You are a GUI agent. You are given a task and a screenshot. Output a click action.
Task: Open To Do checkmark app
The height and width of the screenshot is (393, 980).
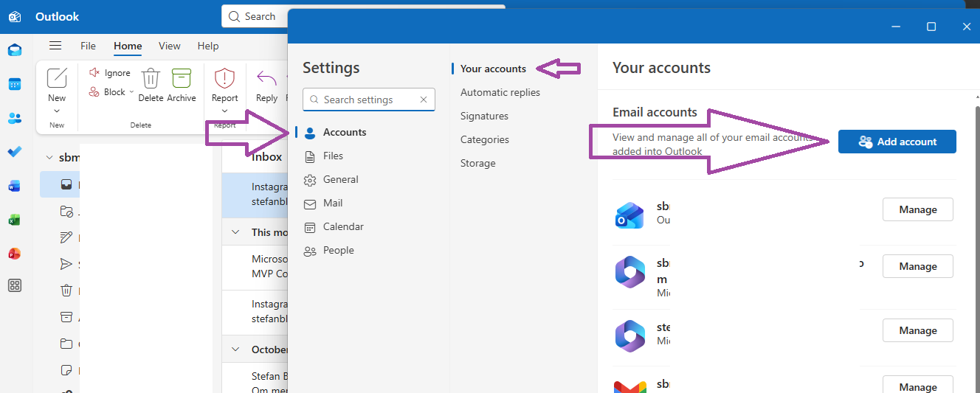(x=15, y=152)
